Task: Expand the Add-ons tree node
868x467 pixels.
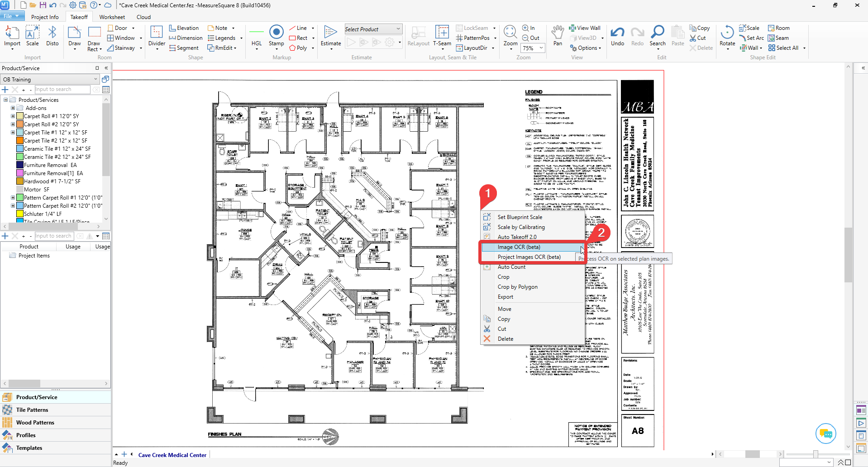Action: tap(13, 108)
